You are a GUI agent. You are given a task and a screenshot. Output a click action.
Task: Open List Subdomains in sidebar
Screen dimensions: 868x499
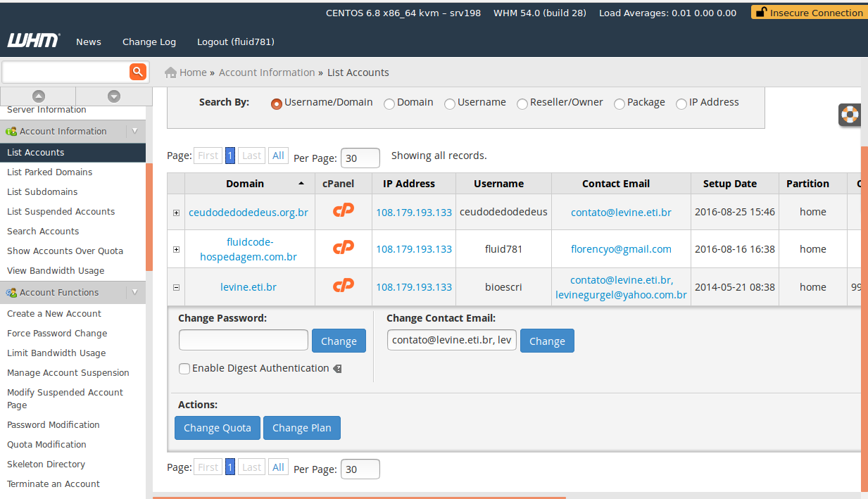pos(42,191)
